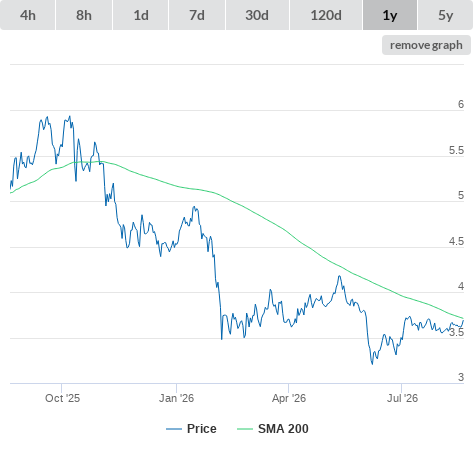Click the Apr '26 axis label
The height and width of the screenshot is (455, 474).
coord(289,398)
